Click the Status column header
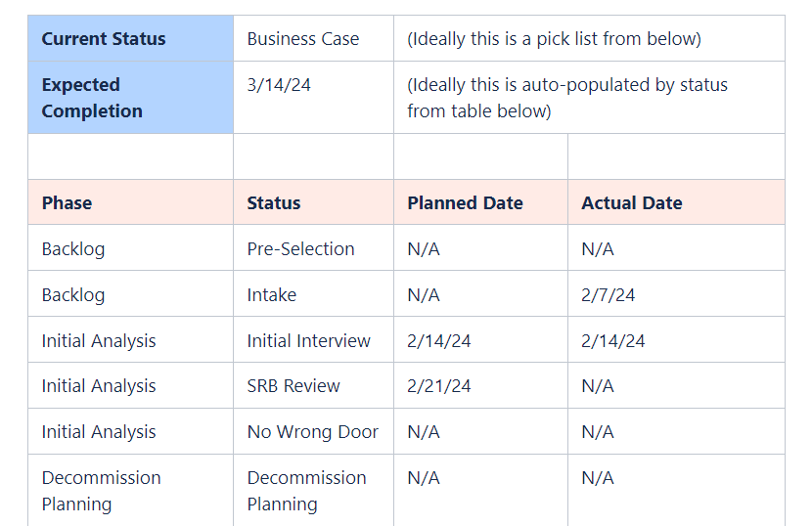This screenshot has height=526, width=812. (x=313, y=202)
